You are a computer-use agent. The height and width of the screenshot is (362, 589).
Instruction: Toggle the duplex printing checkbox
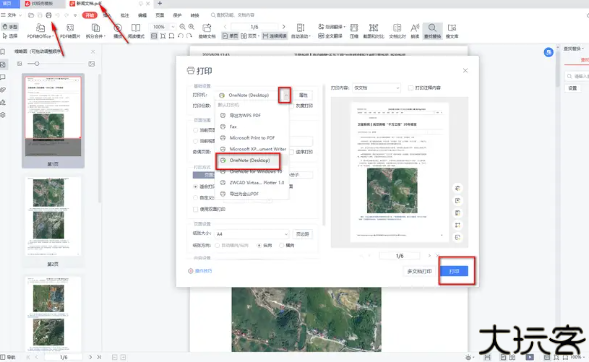point(195,209)
